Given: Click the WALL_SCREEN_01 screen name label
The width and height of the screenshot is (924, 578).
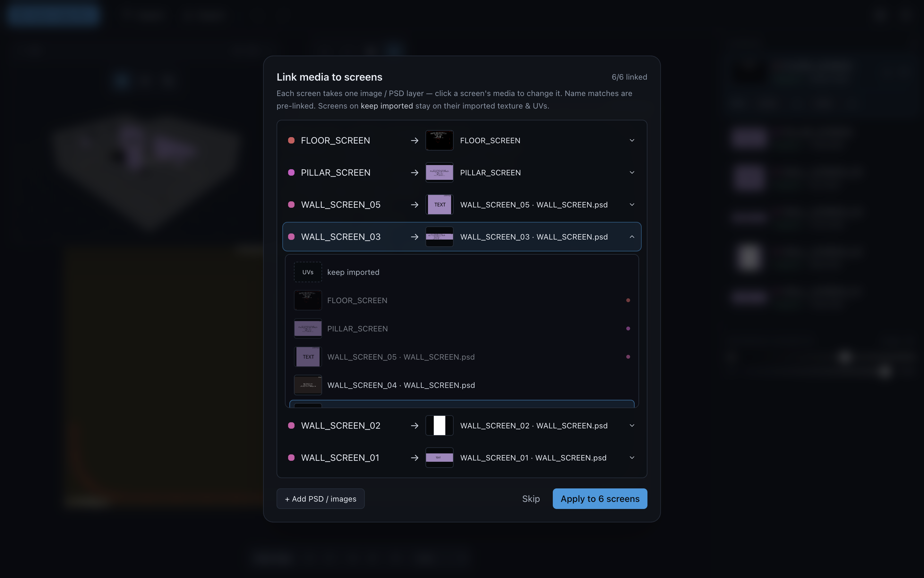Looking at the screenshot, I should 340,458.
